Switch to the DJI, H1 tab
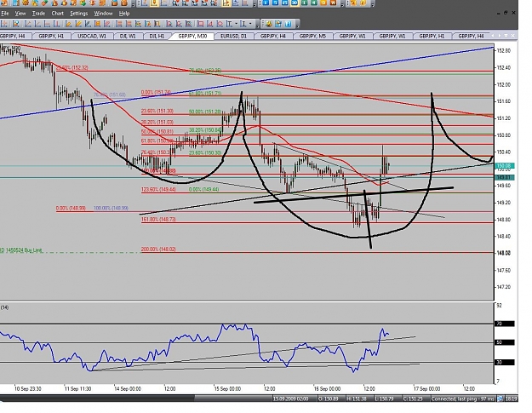The image size is (532, 413). click(x=157, y=36)
